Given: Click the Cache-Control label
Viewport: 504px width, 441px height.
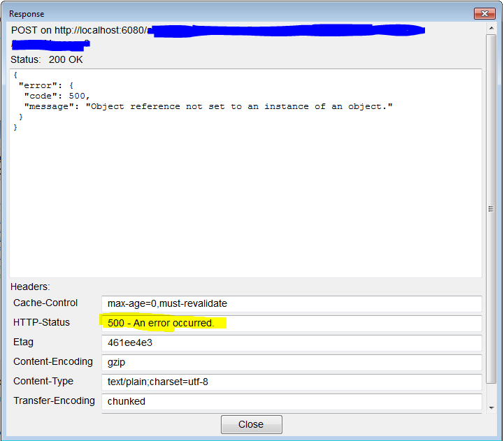Looking at the screenshot, I should coord(45,303).
